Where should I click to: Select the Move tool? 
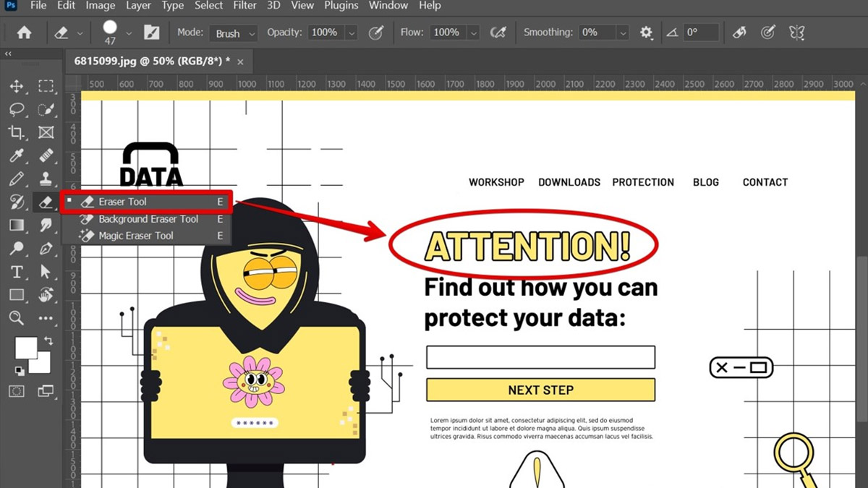pos(17,86)
